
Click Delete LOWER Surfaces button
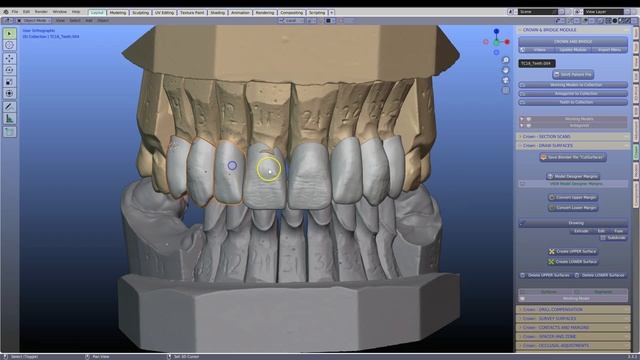coord(600,276)
